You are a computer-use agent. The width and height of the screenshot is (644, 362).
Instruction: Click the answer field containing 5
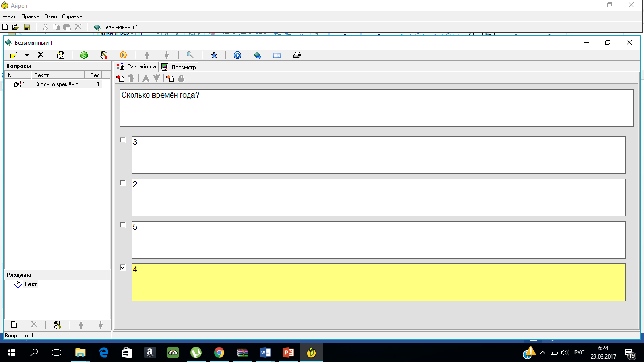point(378,240)
